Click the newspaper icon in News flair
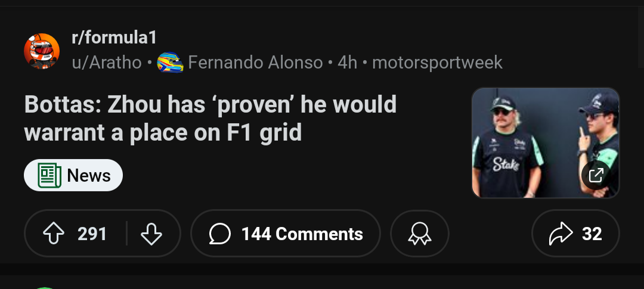 pyautogui.click(x=50, y=176)
